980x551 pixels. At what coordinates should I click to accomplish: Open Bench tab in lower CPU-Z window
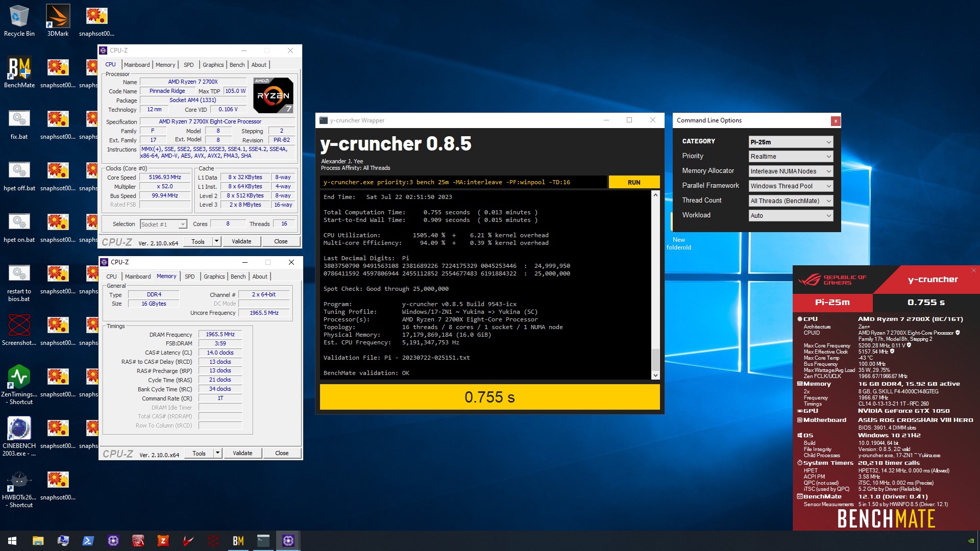[x=238, y=277]
